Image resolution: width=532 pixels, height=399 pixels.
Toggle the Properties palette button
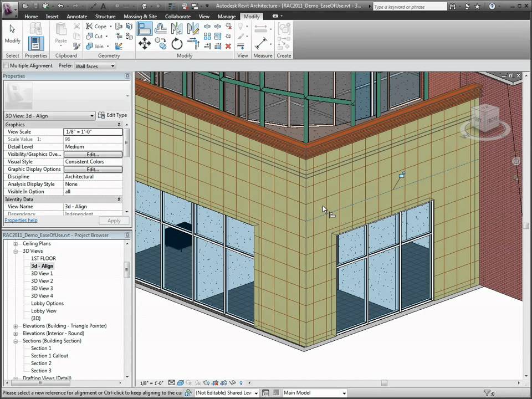click(x=36, y=44)
